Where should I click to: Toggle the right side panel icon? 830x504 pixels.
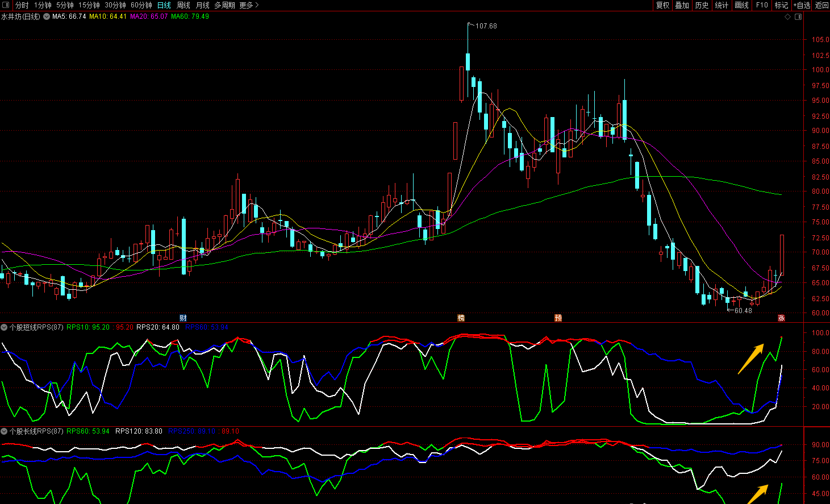[x=798, y=17]
